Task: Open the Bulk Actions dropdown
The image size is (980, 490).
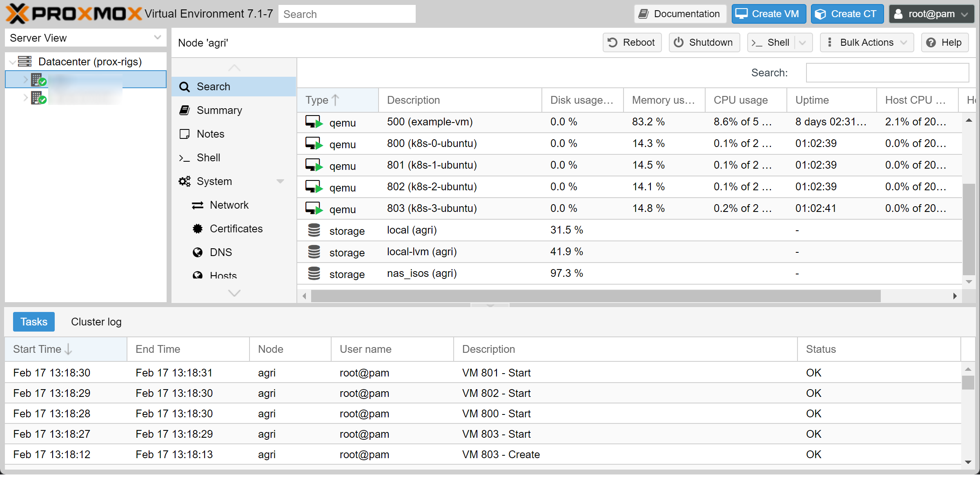Action: click(x=866, y=42)
